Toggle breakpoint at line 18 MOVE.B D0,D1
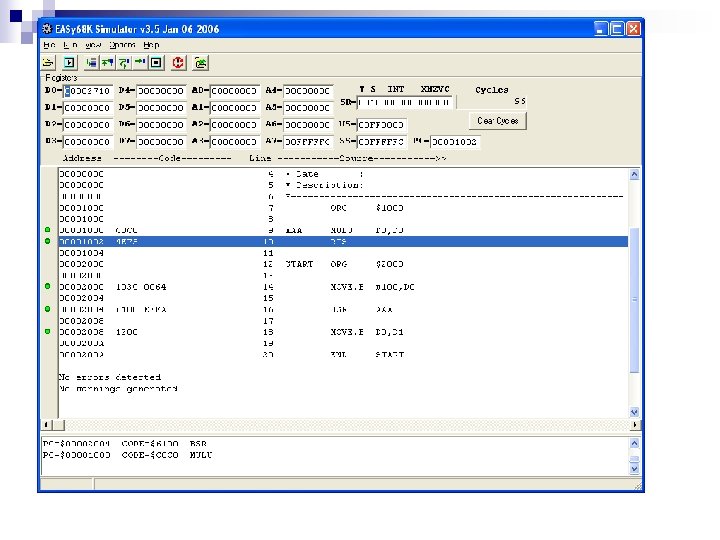The width and height of the screenshot is (720, 540). tap(47, 331)
